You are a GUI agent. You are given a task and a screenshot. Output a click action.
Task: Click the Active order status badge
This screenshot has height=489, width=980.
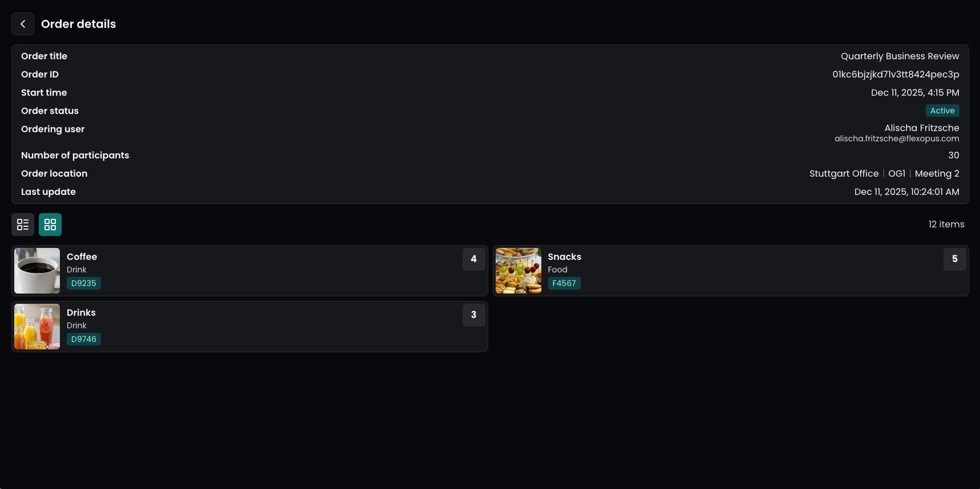pos(942,111)
